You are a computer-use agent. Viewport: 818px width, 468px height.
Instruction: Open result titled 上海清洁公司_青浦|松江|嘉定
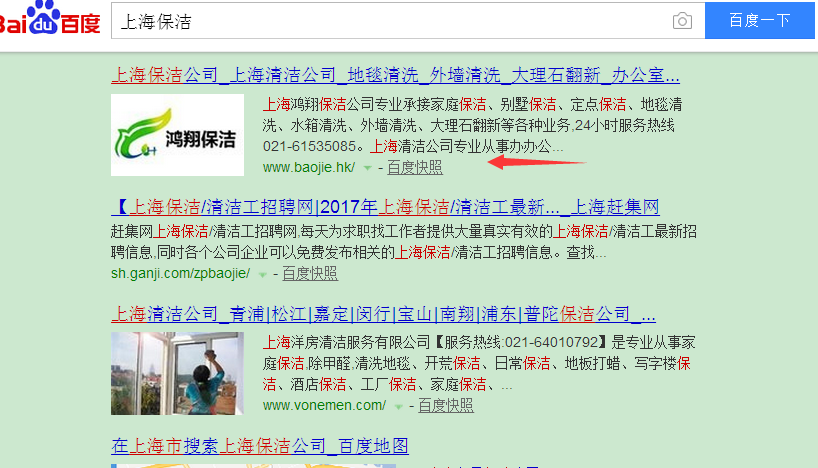pos(383,314)
